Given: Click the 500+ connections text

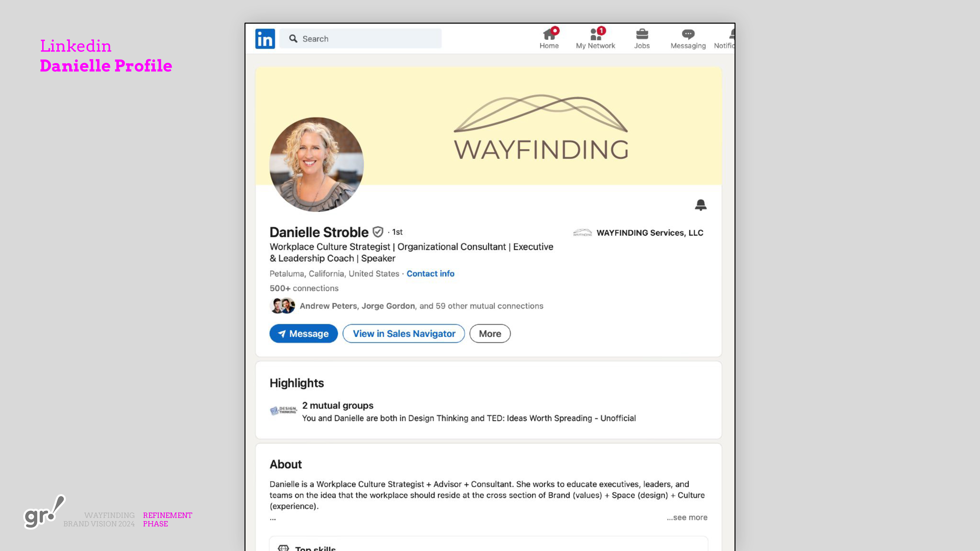Looking at the screenshot, I should 304,288.
